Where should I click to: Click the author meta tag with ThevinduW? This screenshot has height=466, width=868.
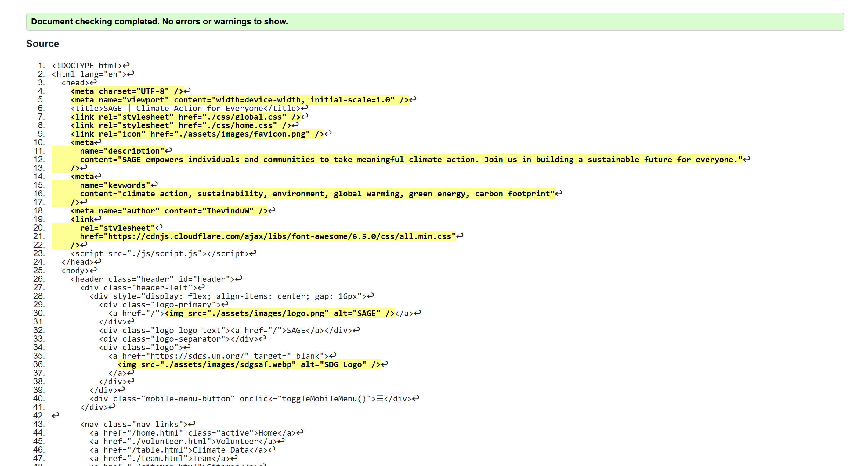(x=168, y=210)
